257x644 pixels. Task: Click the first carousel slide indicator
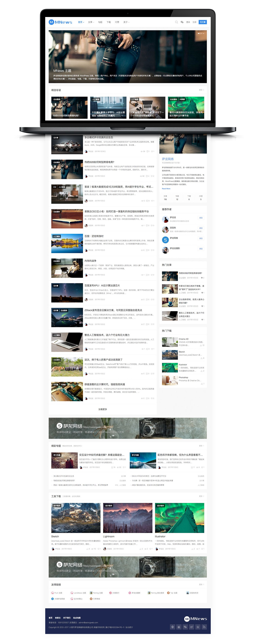pyautogui.click(x=198, y=33)
